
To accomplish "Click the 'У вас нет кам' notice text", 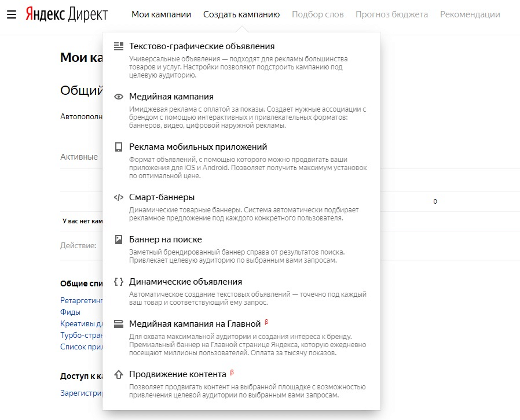I will [82, 221].
